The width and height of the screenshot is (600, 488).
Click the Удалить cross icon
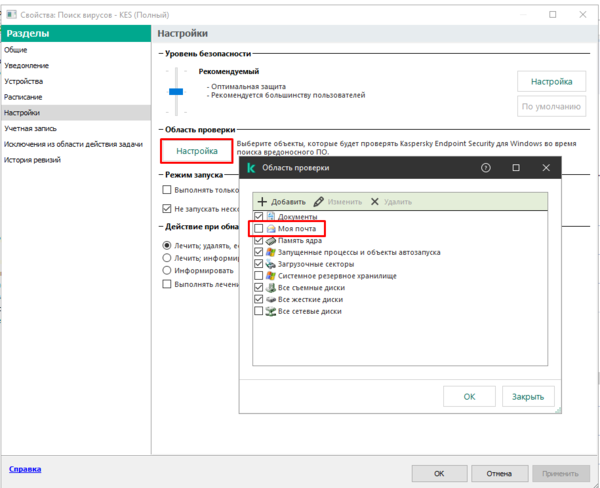pos(375,202)
